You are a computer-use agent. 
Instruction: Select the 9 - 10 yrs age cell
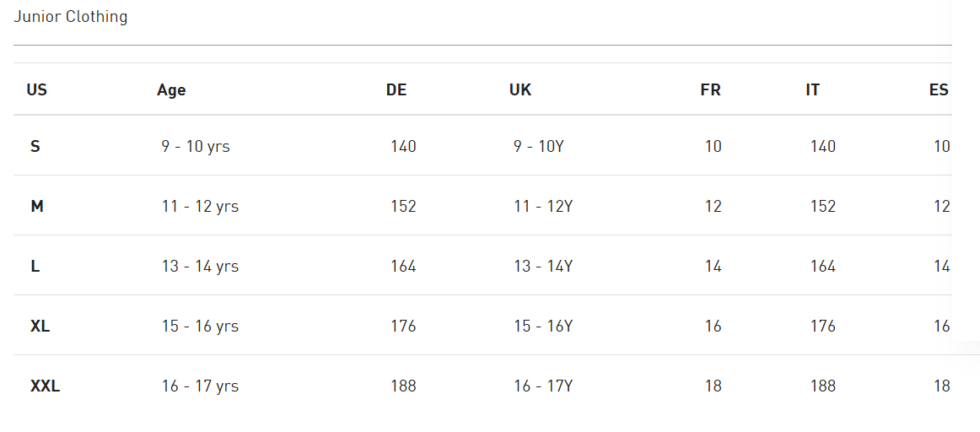tap(196, 147)
